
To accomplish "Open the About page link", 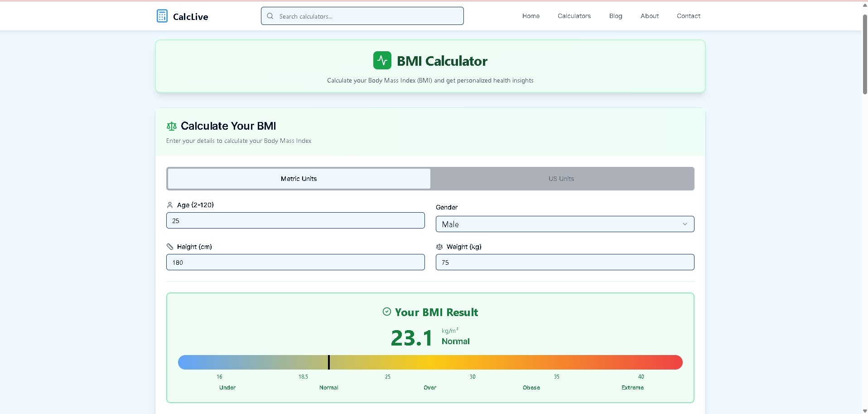I will point(650,16).
